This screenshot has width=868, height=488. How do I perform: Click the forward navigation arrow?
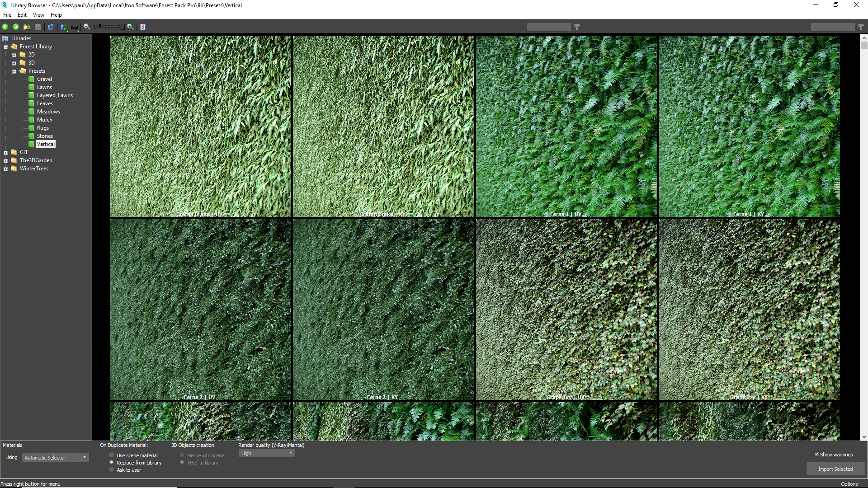tap(15, 27)
